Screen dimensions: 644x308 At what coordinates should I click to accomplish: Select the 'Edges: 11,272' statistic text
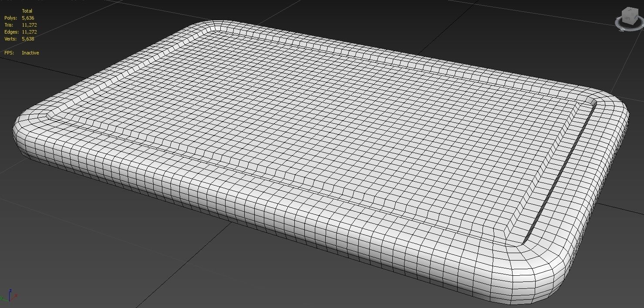pyautogui.click(x=20, y=32)
